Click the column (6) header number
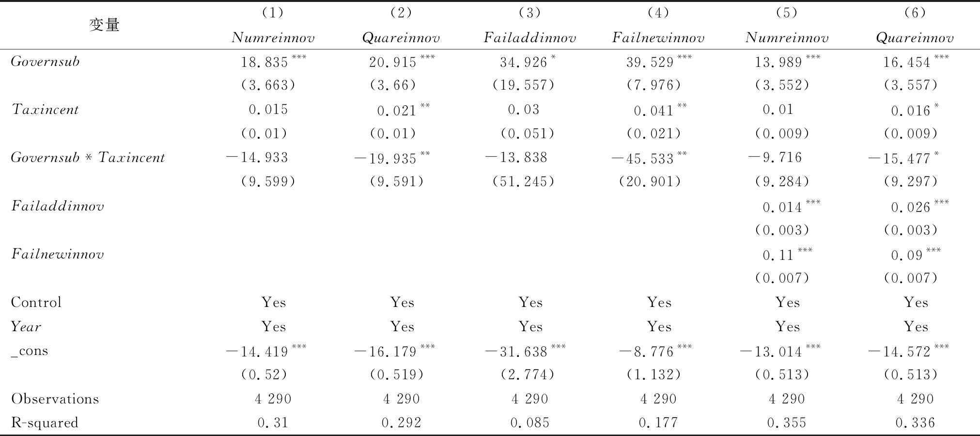The height and width of the screenshot is (436, 980). [915, 13]
